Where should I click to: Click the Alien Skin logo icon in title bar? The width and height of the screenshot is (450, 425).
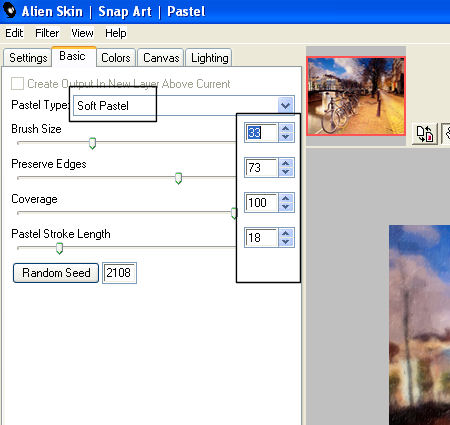point(10,10)
